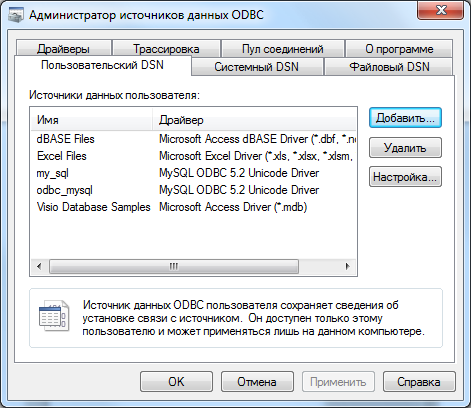Select the dBASE Files data source
Screen dimensions: 471x408
(66, 139)
